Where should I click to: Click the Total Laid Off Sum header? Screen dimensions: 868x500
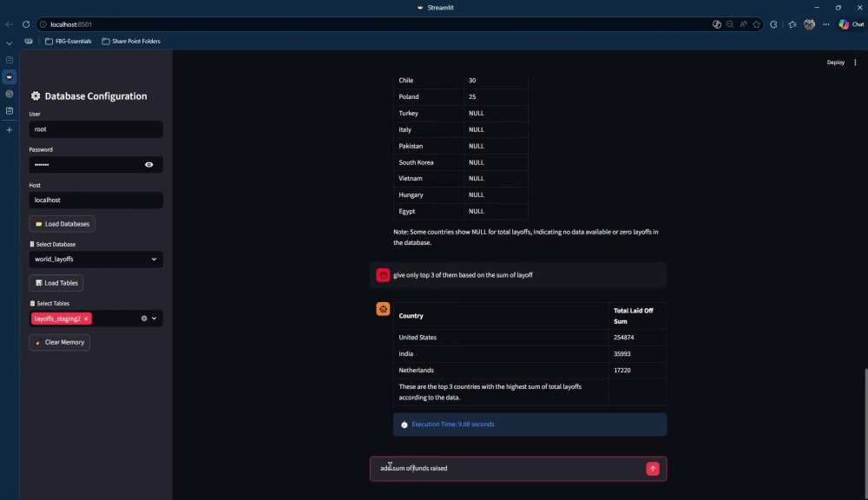pos(637,316)
